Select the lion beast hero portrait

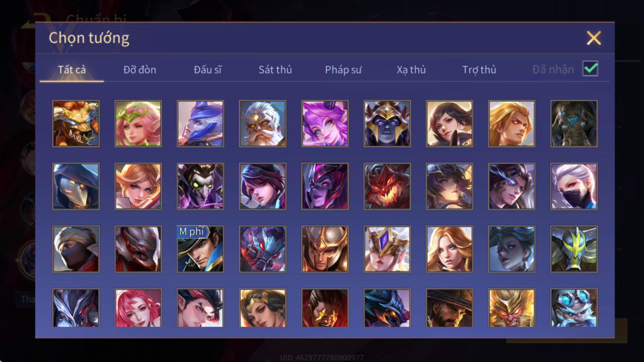tap(76, 124)
